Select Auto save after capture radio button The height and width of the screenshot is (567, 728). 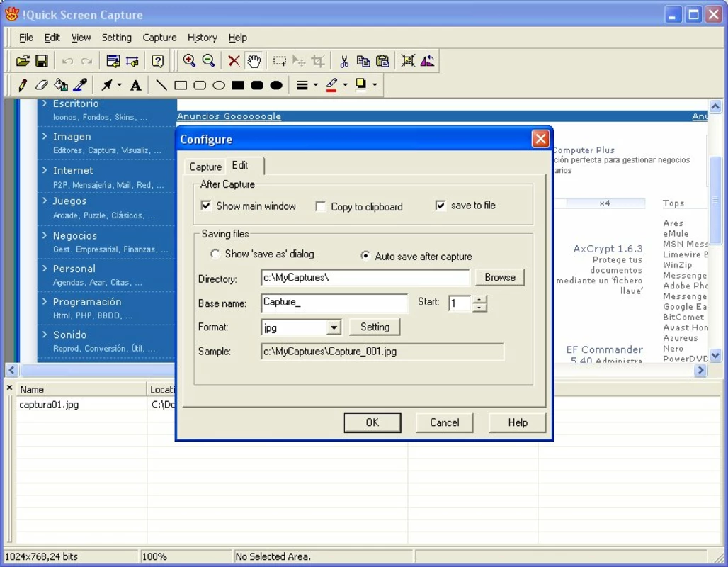pyautogui.click(x=365, y=256)
